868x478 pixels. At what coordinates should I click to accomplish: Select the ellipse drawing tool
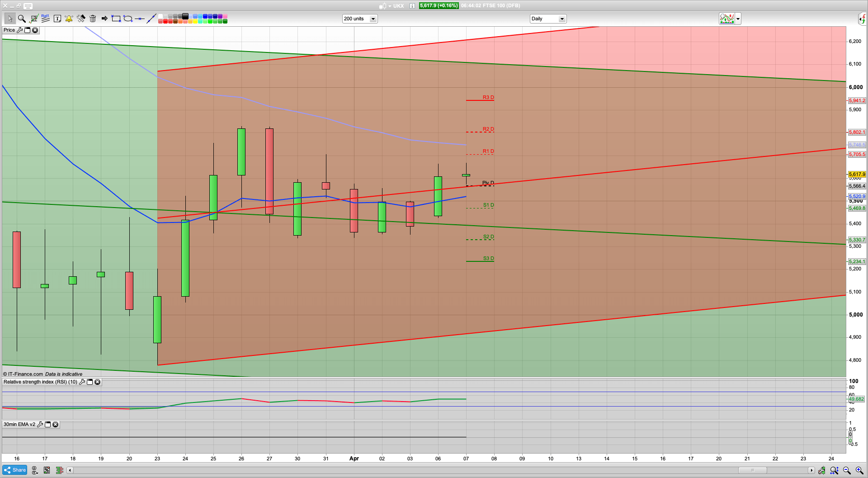[128, 19]
